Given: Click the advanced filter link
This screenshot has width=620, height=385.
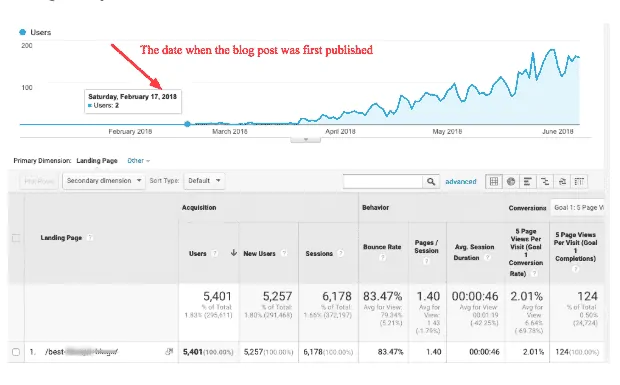Looking at the screenshot, I should tap(461, 181).
